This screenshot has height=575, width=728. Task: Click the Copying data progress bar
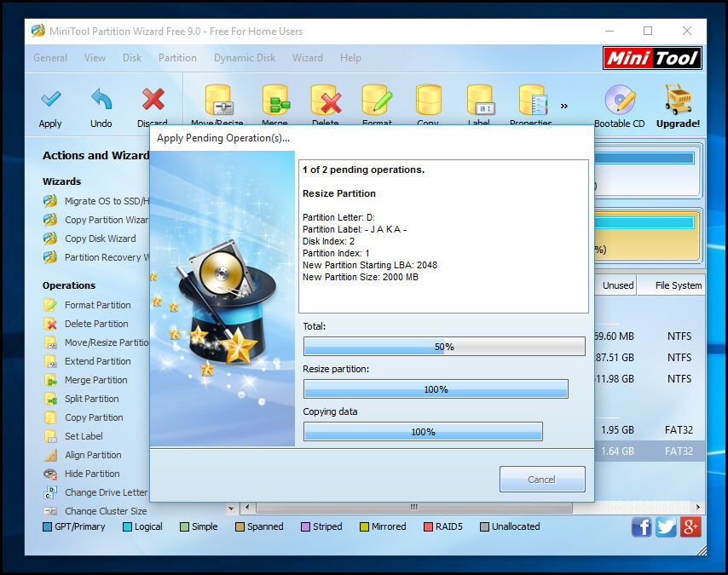(x=423, y=432)
